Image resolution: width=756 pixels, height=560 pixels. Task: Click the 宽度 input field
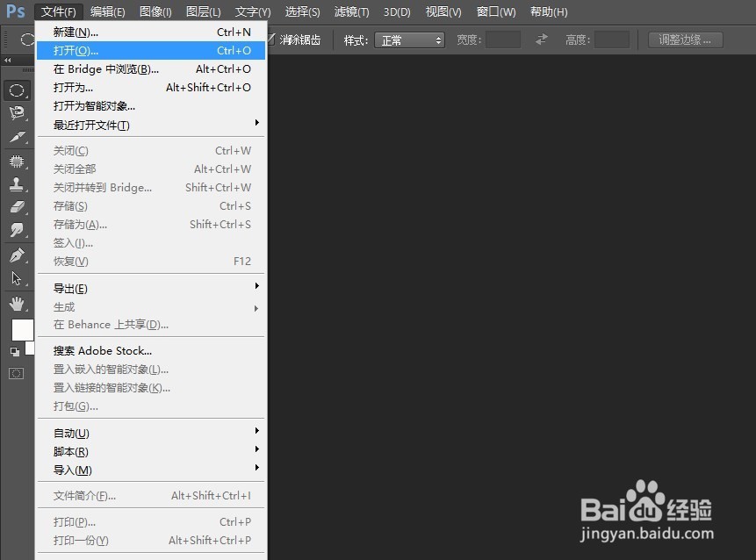click(503, 39)
